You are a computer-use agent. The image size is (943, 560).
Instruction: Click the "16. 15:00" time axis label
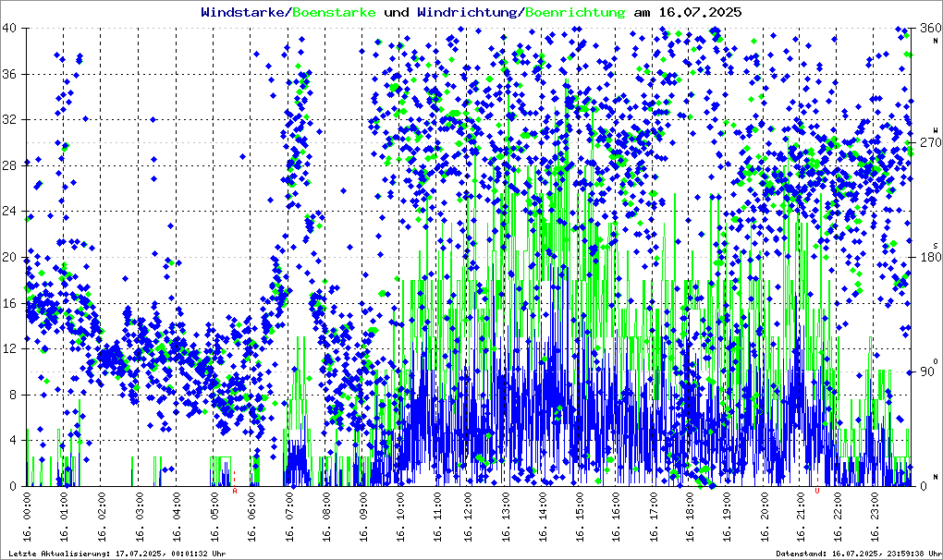(579, 517)
